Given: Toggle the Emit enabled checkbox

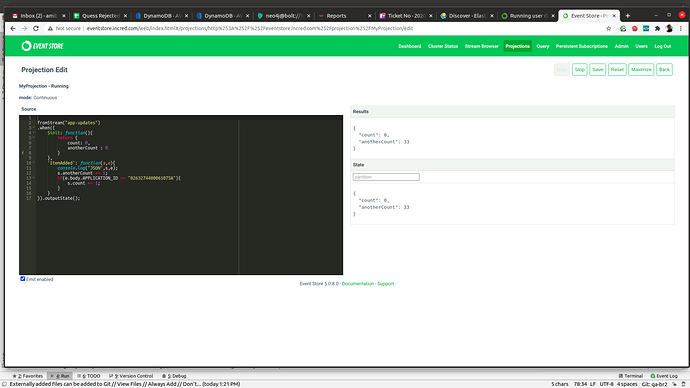Looking at the screenshot, I should click(x=22, y=278).
